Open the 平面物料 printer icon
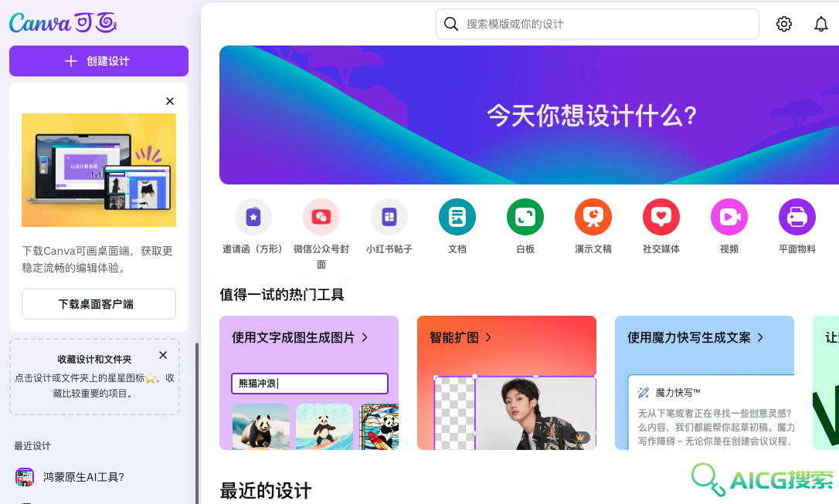 point(797,217)
